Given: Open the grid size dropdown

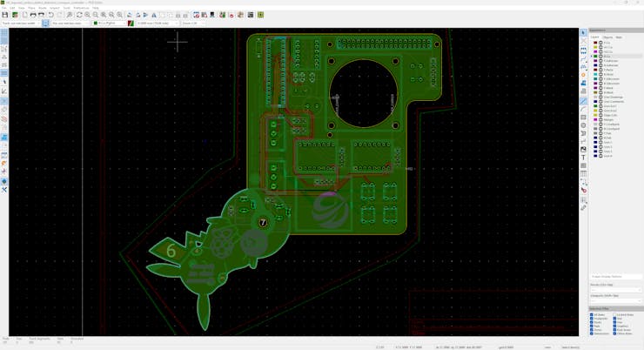Looking at the screenshot, I should (x=158, y=24).
